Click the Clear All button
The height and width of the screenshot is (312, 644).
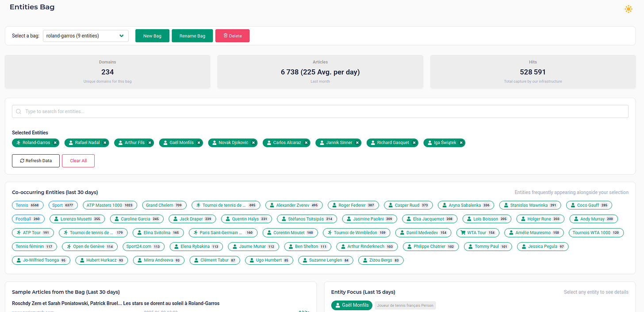(78, 161)
